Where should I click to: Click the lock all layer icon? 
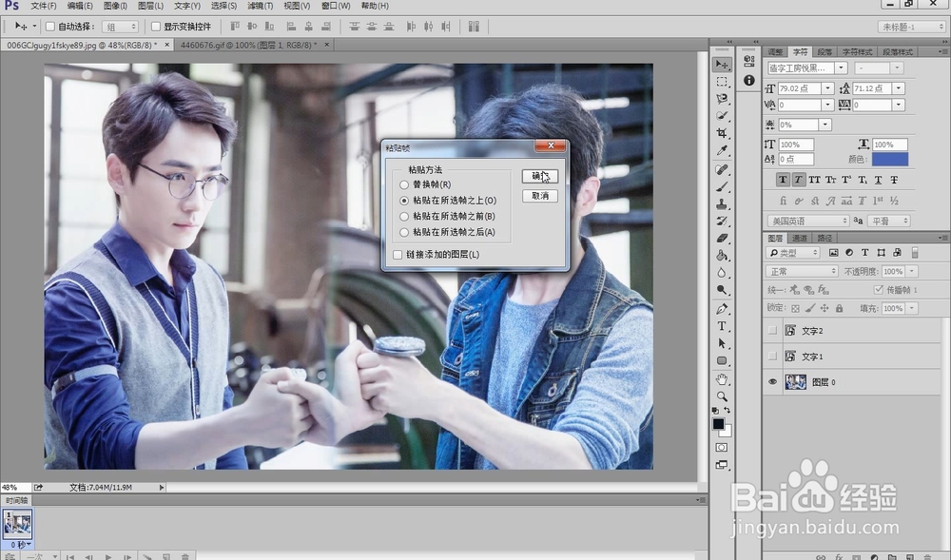click(x=839, y=308)
